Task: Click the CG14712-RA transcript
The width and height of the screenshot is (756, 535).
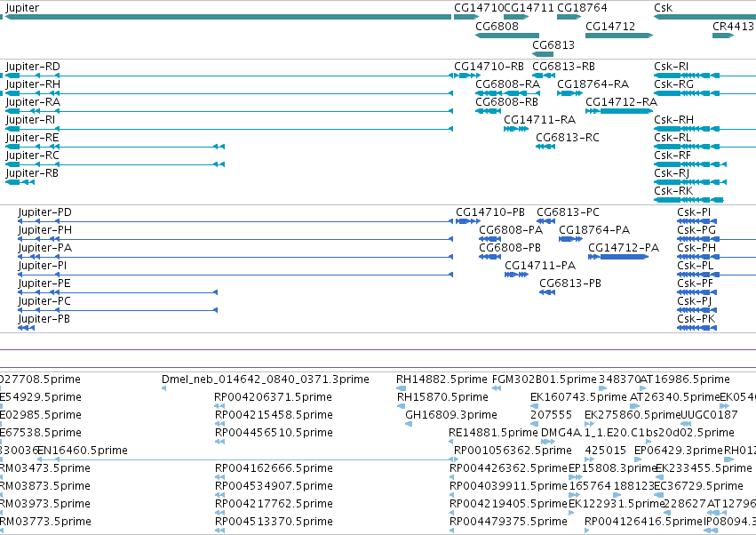Action: [622, 102]
